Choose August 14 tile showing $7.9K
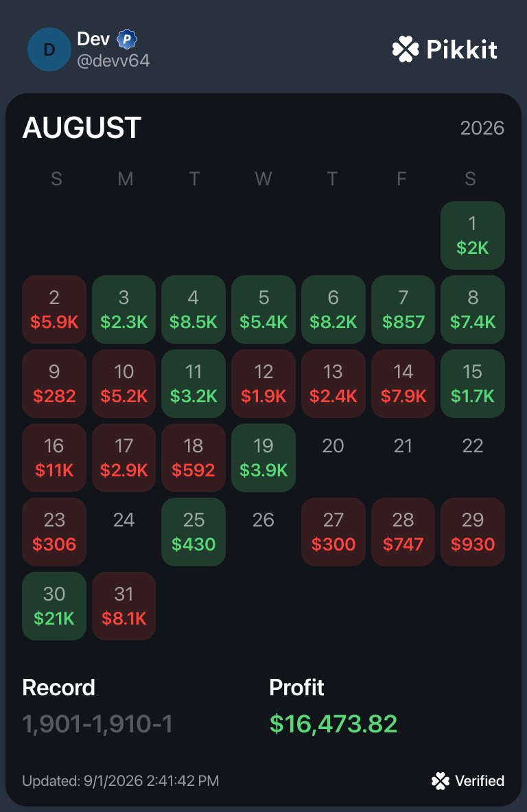 tap(403, 384)
